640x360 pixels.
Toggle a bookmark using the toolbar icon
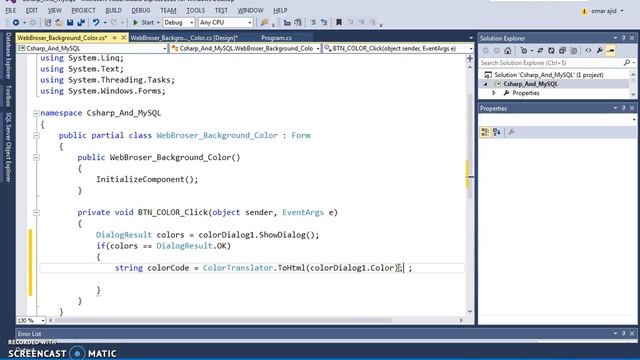339,23
